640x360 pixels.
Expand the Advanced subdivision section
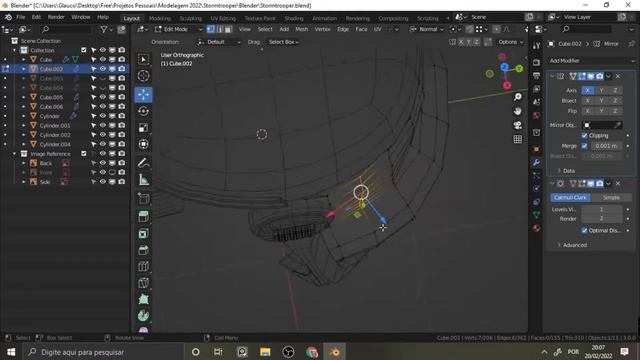pos(572,245)
